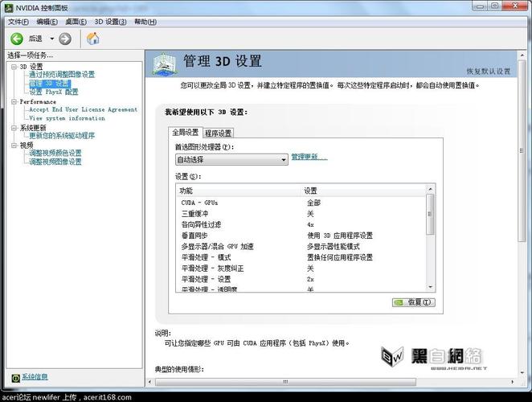
Task: Click the 恢复默认设置 link in header
Action: (489, 72)
